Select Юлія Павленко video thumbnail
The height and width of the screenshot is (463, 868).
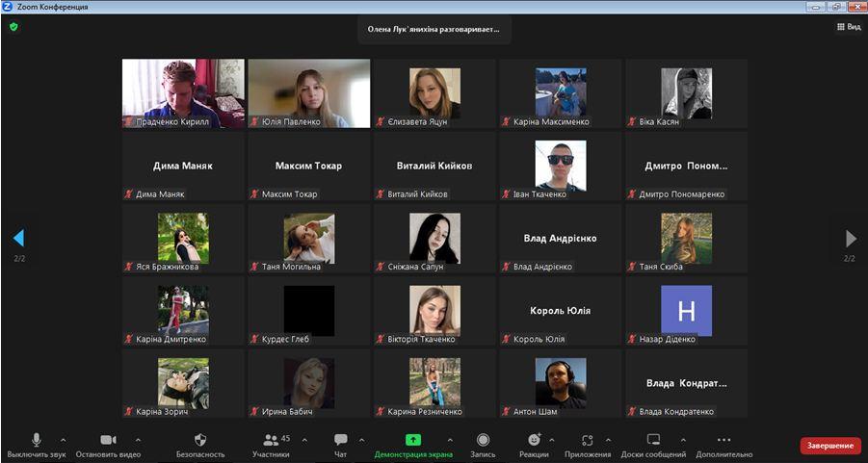(308, 92)
